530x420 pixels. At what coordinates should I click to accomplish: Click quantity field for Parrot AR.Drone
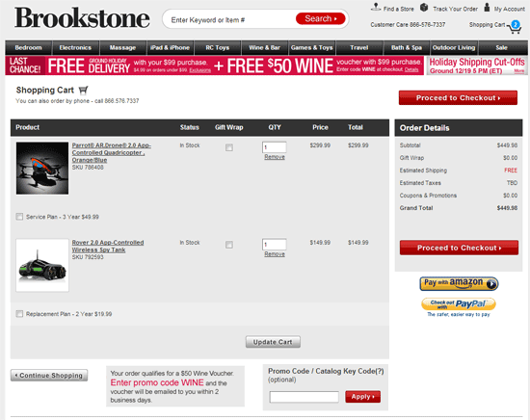pyautogui.click(x=274, y=147)
